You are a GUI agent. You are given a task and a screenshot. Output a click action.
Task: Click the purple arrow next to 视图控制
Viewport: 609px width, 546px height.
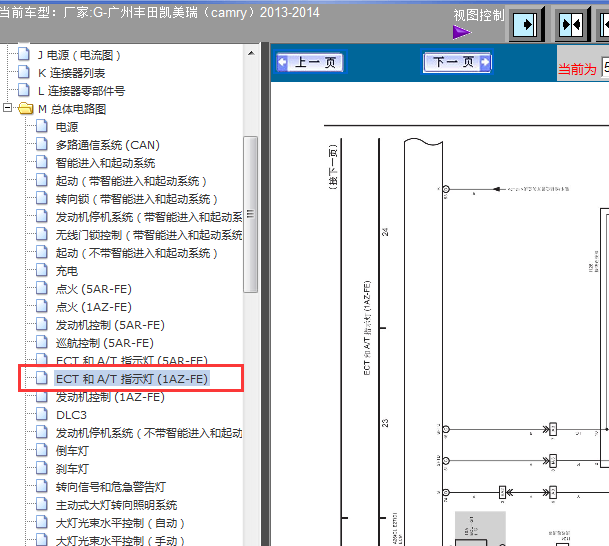tap(461, 32)
